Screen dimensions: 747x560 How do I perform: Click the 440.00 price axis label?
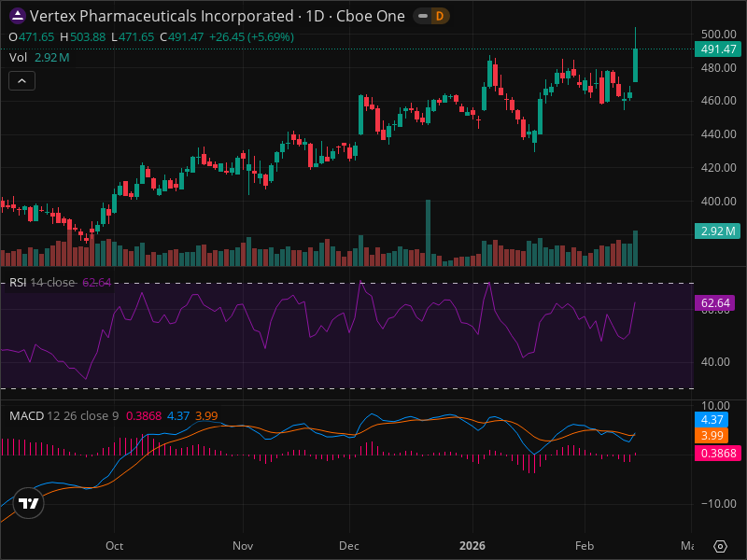pos(718,134)
